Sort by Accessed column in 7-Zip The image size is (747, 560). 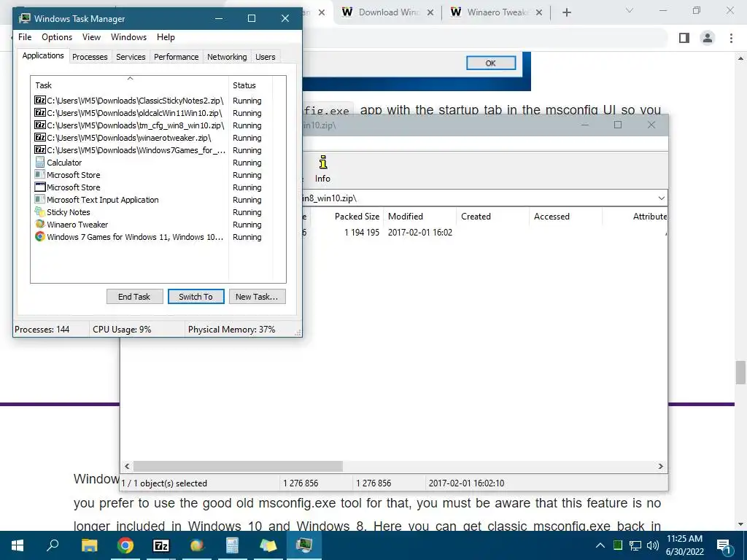coord(565,216)
